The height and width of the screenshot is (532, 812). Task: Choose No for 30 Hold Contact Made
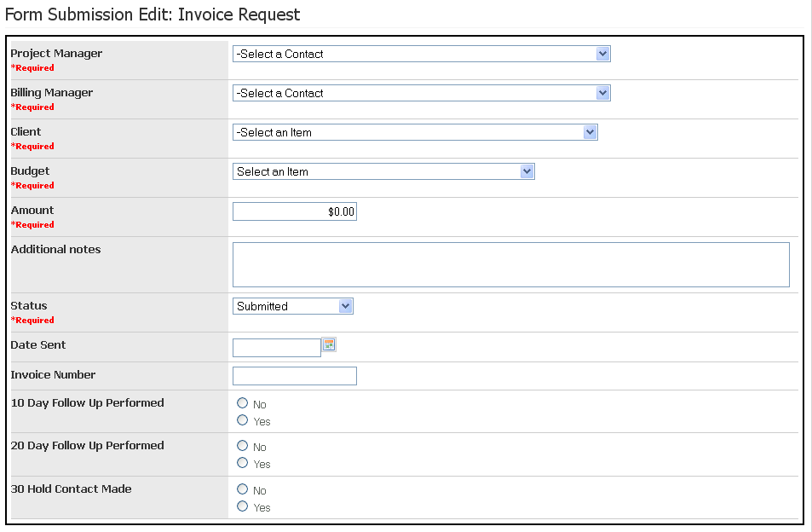[x=243, y=489]
